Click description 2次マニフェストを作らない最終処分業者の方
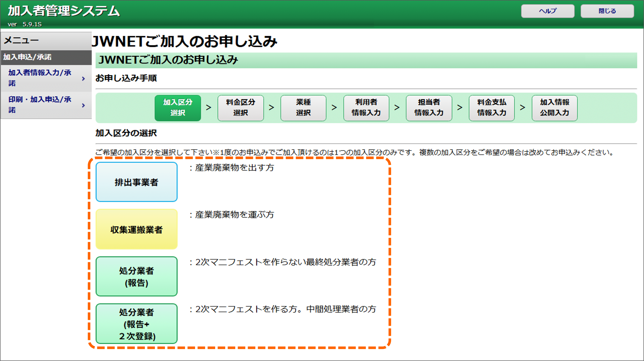The height and width of the screenshot is (361, 644). coord(286,262)
